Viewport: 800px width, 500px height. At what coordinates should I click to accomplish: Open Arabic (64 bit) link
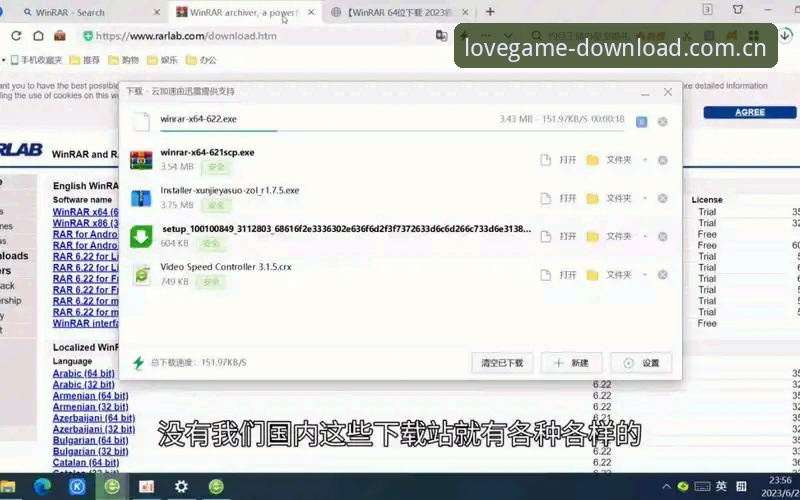84,373
